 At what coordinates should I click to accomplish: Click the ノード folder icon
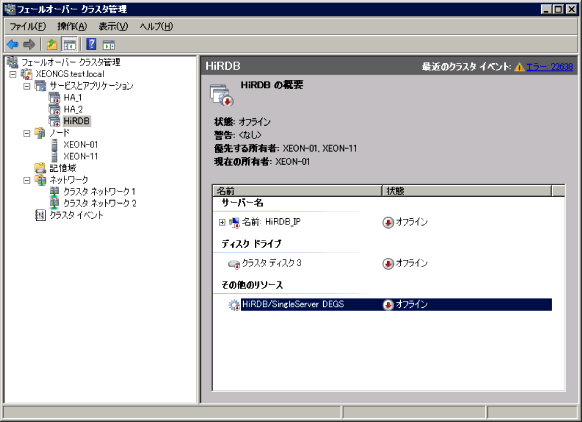point(40,133)
